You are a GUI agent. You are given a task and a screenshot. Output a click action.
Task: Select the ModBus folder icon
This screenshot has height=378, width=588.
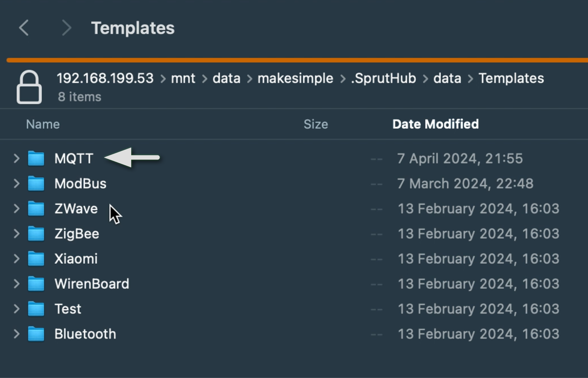(36, 184)
